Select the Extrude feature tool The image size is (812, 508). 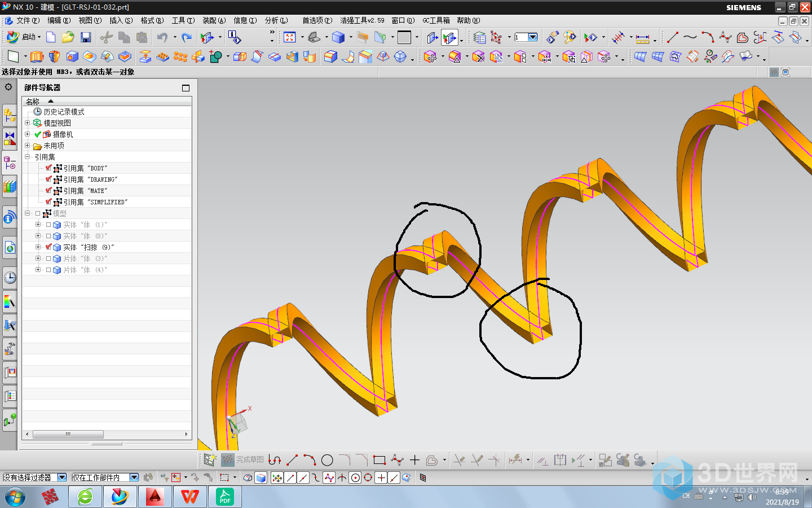point(37,56)
